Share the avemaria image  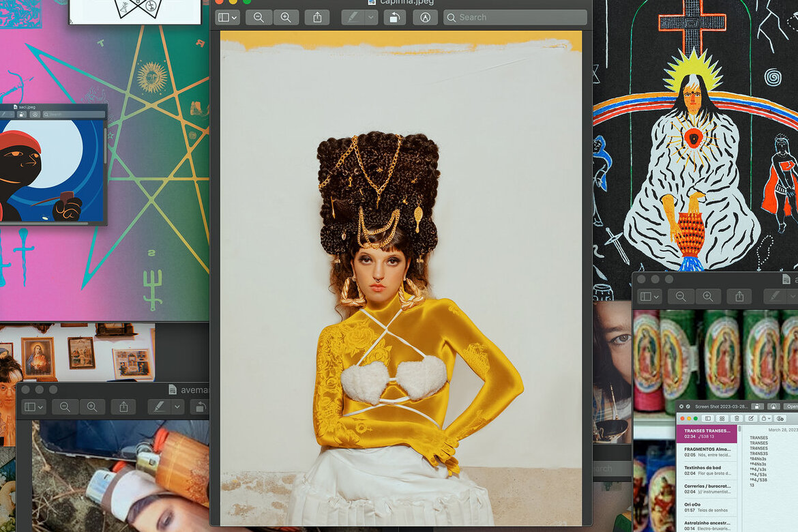tap(123, 407)
